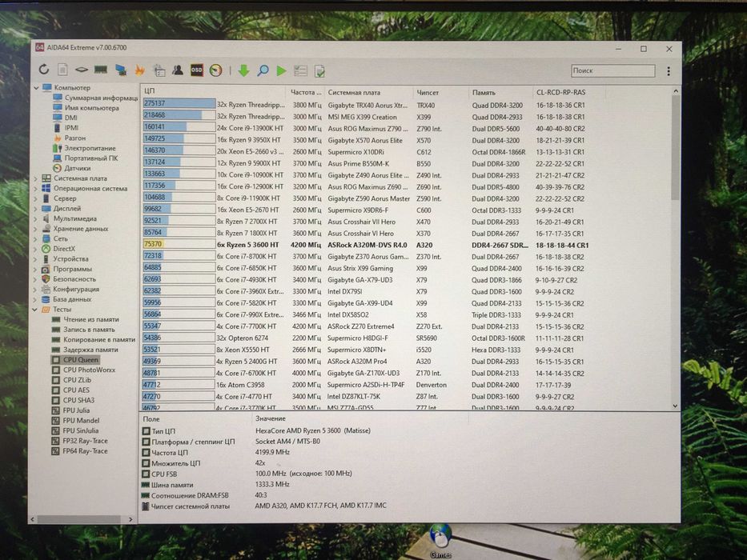Select the FPU Julia benchmark
The height and width of the screenshot is (560, 747).
(76, 410)
